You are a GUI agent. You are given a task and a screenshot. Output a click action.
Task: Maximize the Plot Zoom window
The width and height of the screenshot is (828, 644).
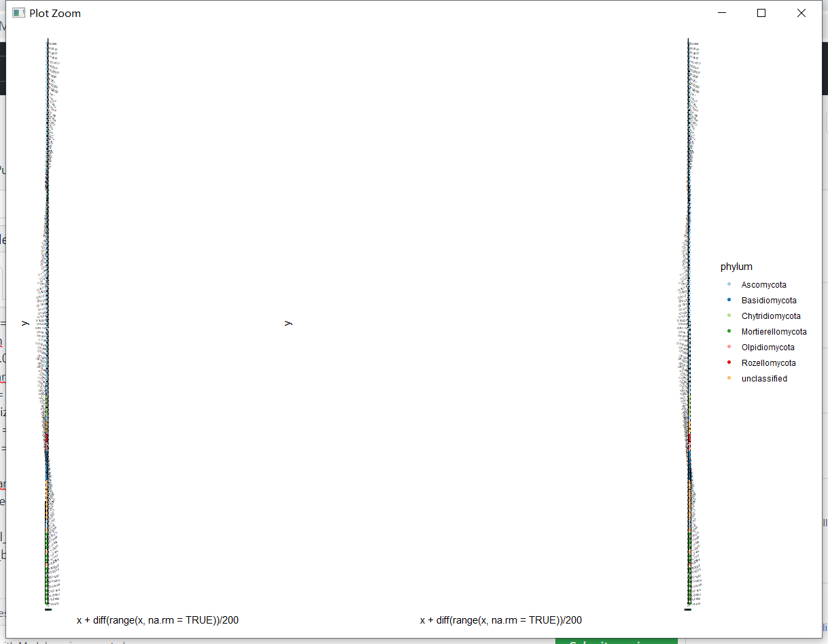pos(761,13)
